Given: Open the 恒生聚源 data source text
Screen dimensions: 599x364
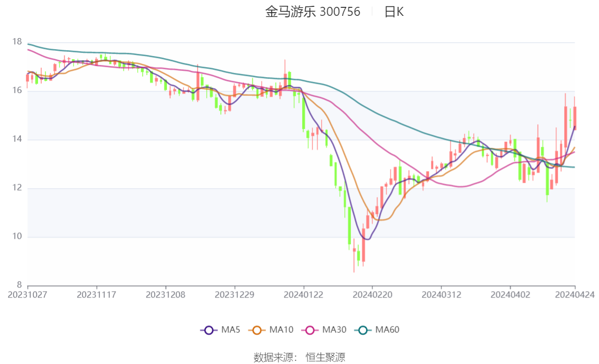Looking at the screenshot, I should point(325,358).
